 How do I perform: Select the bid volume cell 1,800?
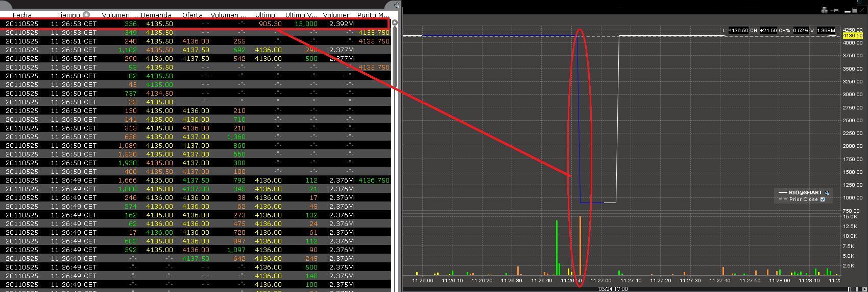pos(127,189)
